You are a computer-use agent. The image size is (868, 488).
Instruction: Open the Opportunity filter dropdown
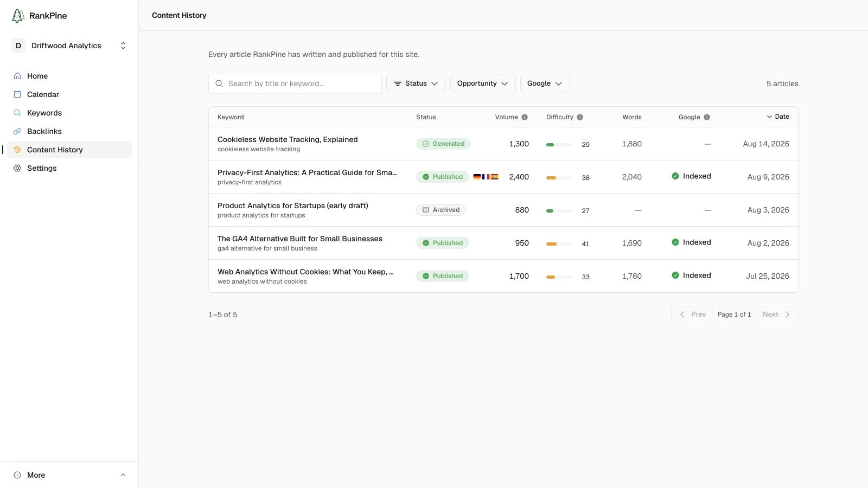[482, 84]
